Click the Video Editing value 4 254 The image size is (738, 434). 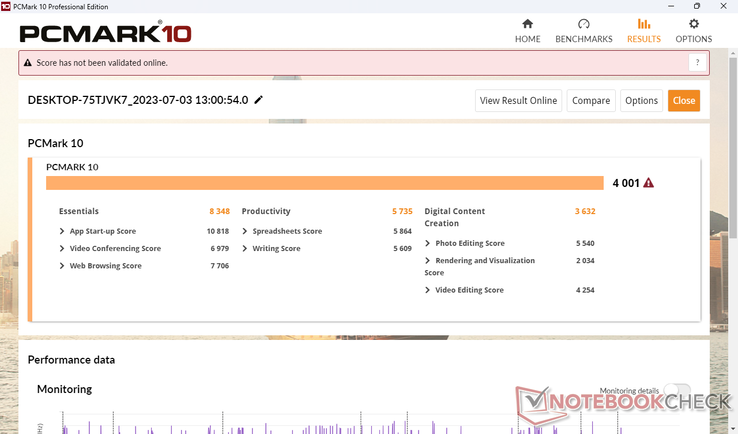click(x=585, y=290)
